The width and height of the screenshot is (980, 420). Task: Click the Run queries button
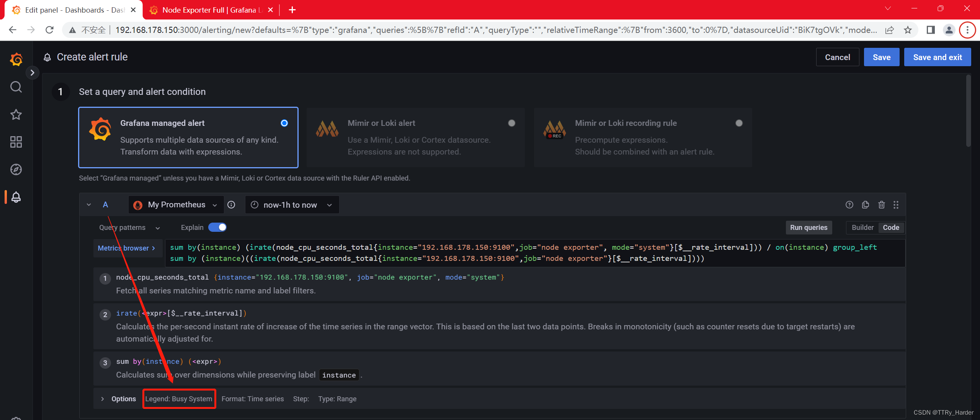809,227
